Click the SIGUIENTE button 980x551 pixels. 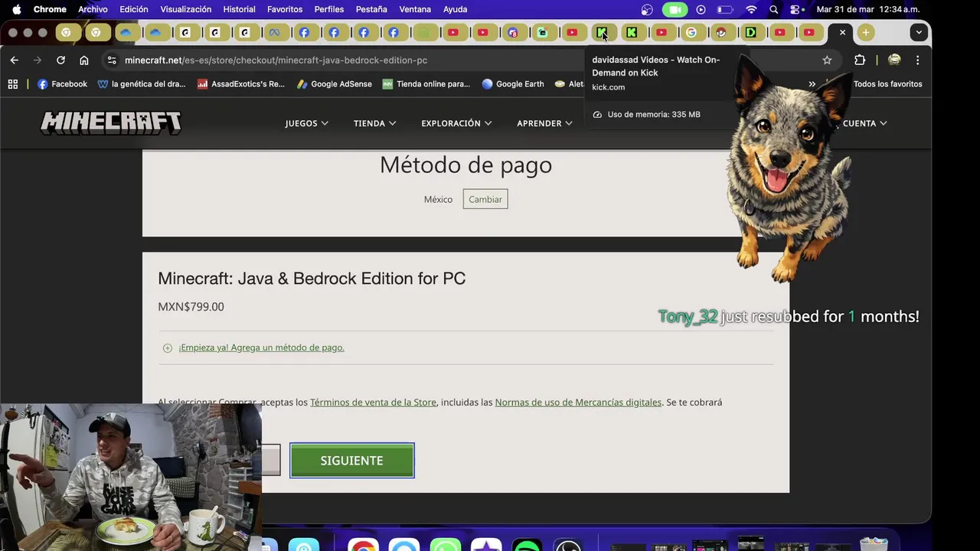(352, 461)
